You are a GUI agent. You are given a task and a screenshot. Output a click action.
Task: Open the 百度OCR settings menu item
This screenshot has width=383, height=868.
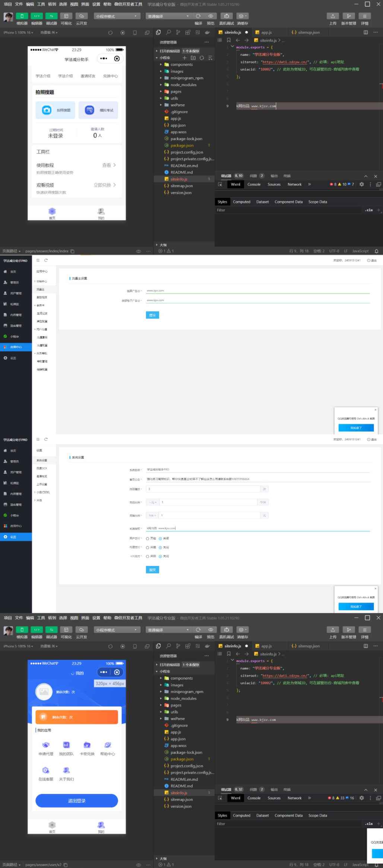point(42,468)
